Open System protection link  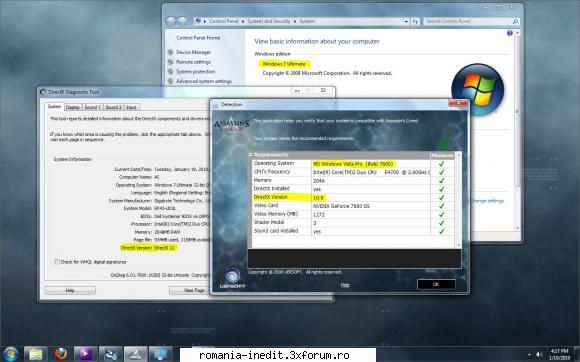click(x=196, y=71)
